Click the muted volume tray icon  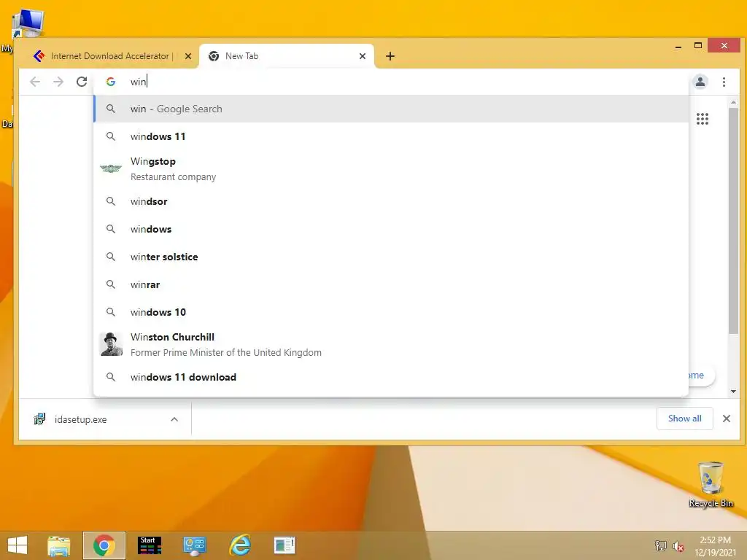point(678,546)
